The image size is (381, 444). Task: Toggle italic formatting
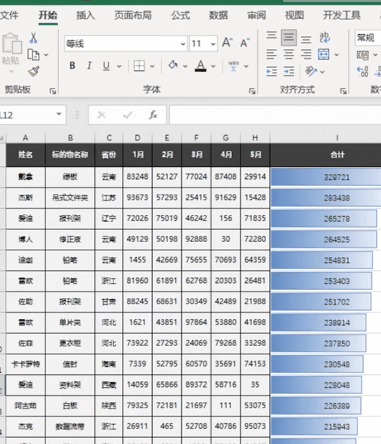89,66
